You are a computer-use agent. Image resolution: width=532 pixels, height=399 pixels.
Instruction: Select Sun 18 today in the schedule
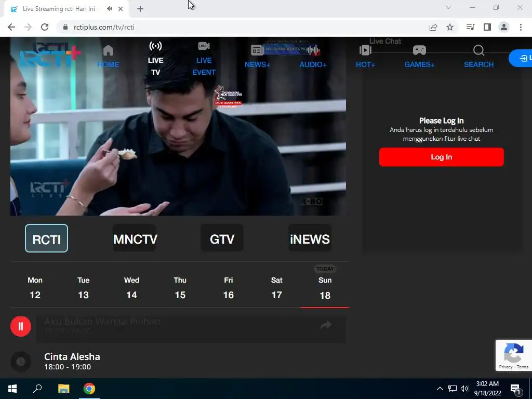[325, 287]
